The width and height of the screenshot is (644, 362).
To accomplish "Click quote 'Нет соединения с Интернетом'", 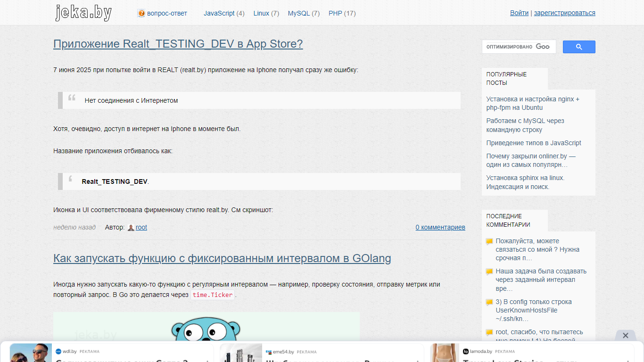I will point(131,100).
